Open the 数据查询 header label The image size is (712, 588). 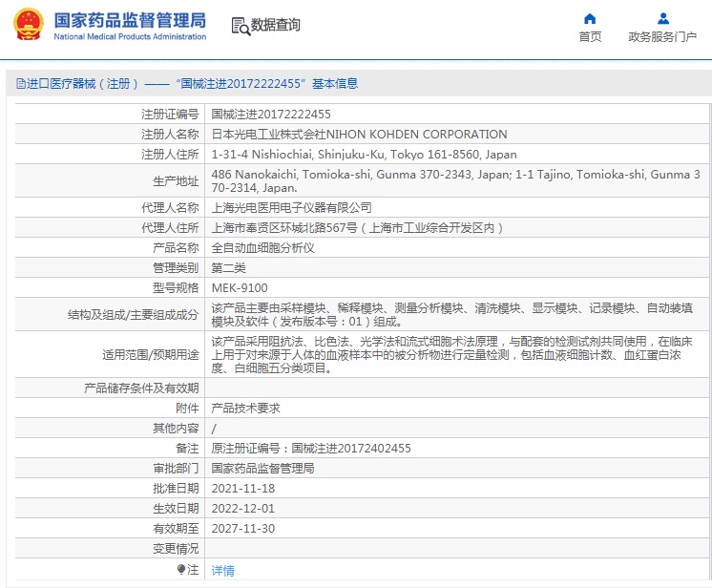275,26
